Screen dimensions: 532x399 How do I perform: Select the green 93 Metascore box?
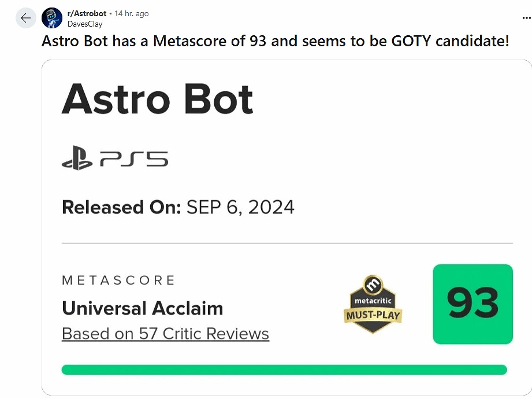click(473, 304)
